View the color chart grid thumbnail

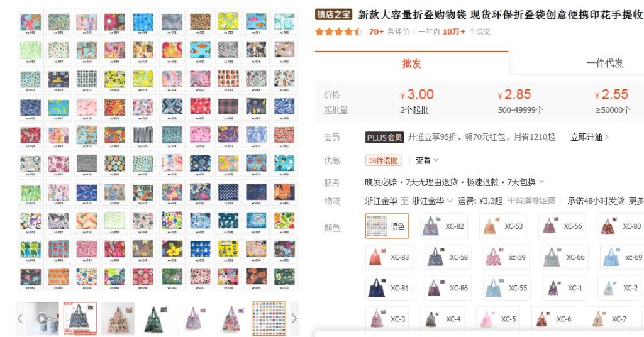(x=269, y=319)
